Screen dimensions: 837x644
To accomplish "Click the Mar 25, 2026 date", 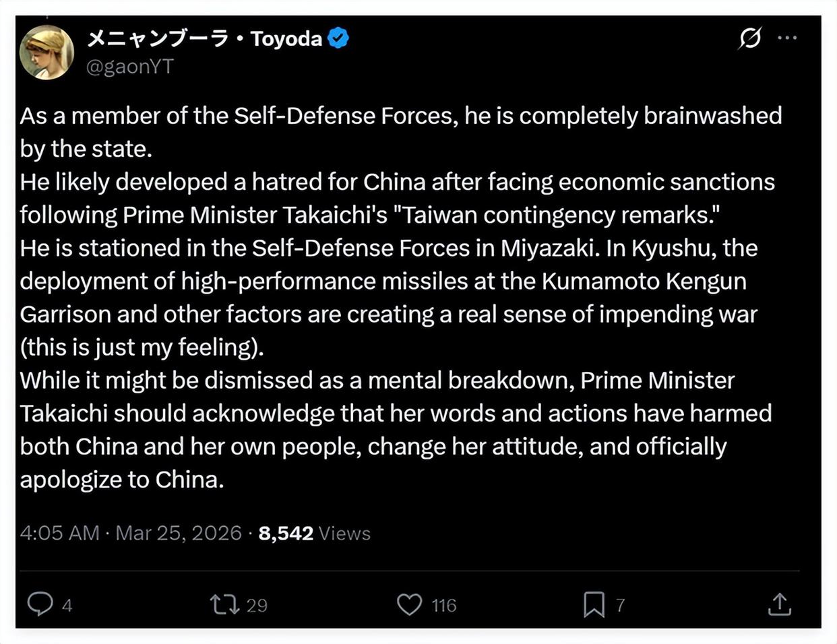I will 179,533.
